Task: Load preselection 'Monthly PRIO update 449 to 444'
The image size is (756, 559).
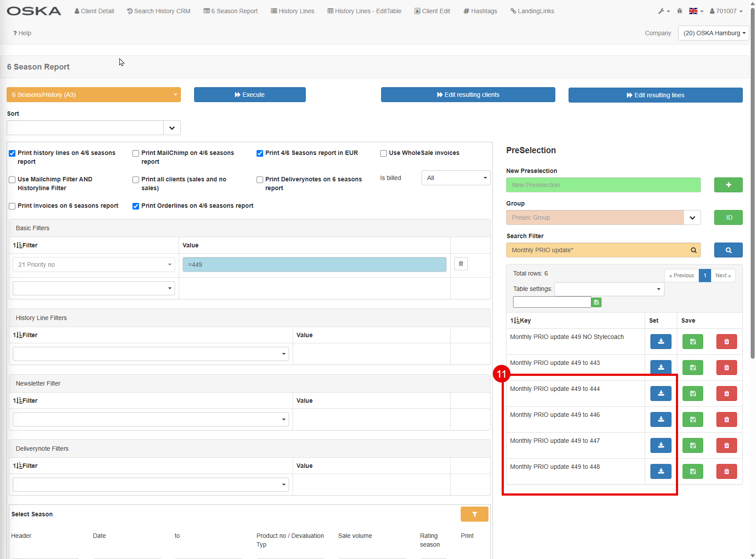Action: 661,394
